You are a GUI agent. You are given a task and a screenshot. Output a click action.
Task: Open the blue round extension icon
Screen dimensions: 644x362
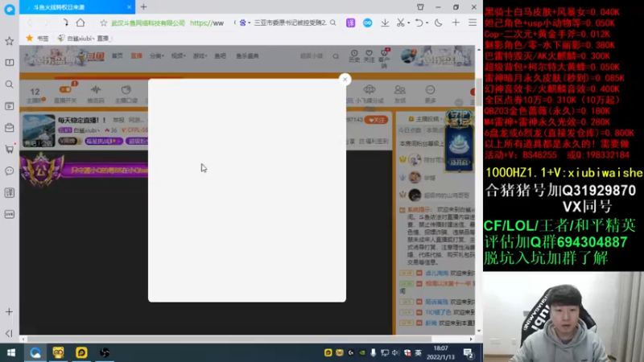[x=368, y=23]
